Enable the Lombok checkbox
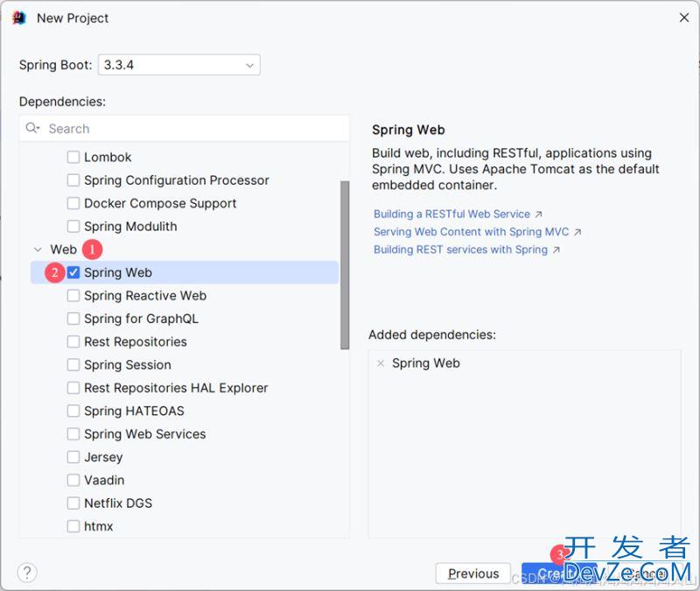 (x=73, y=158)
